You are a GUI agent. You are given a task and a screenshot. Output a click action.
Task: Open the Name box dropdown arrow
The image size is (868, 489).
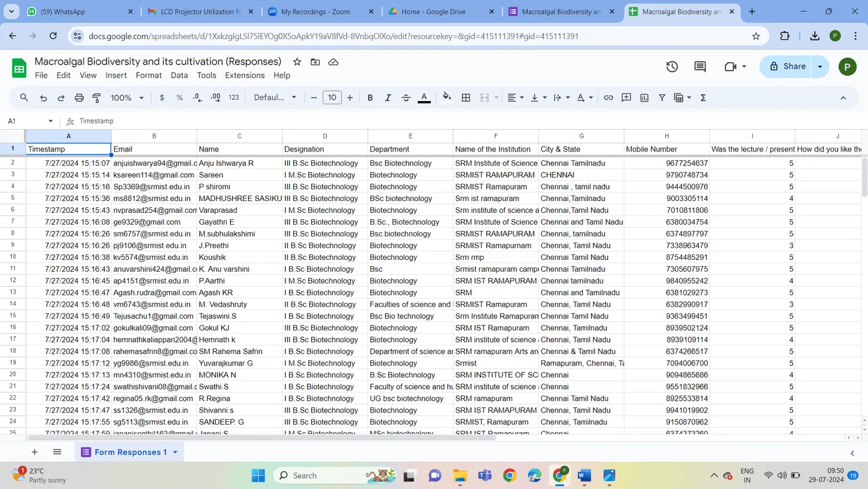tap(51, 121)
